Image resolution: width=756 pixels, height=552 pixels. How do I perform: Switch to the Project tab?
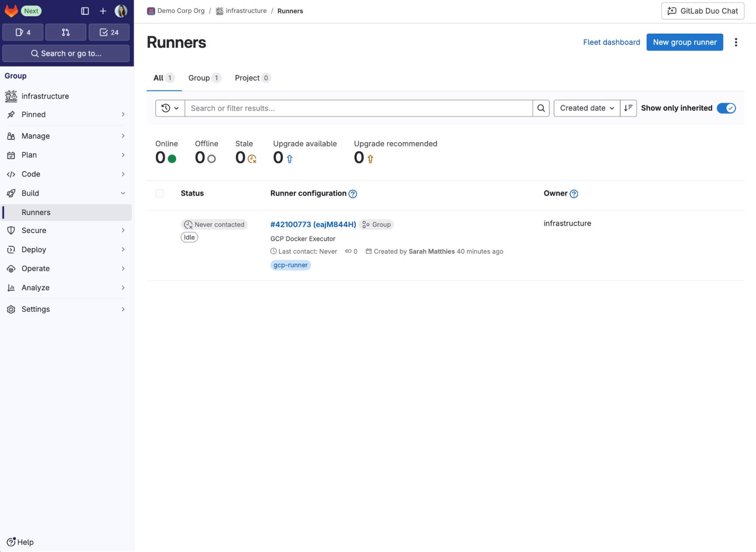click(252, 78)
